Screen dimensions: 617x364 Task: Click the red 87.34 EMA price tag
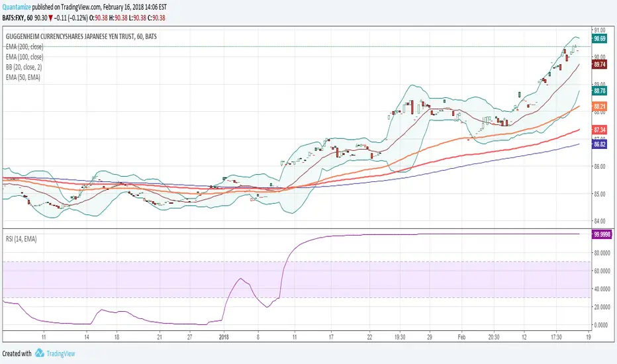point(600,130)
